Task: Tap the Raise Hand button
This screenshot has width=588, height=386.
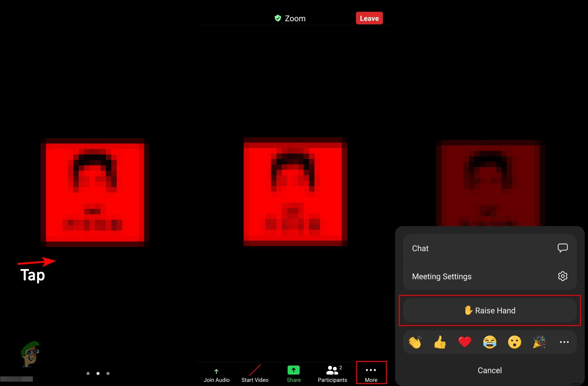Action: click(490, 310)
